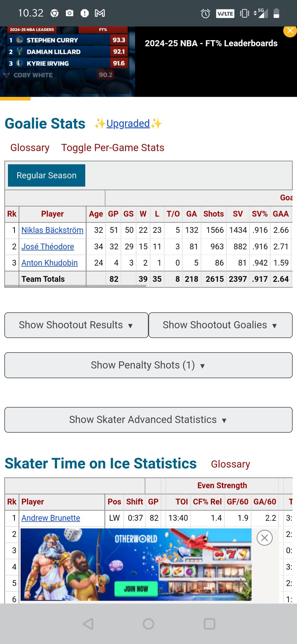Tap the Android recent apps button
Image resolution: width=297 pixels, height=644 pixels.
tap(209, 624)
